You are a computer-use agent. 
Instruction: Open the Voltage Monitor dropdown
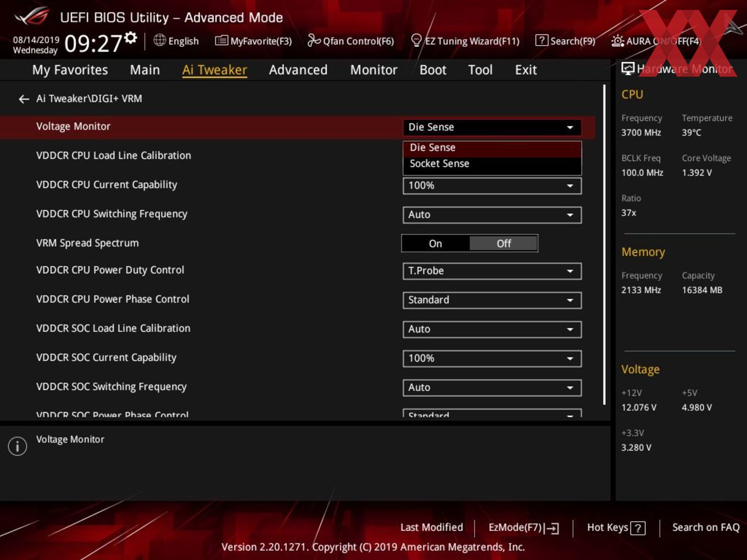492,127
